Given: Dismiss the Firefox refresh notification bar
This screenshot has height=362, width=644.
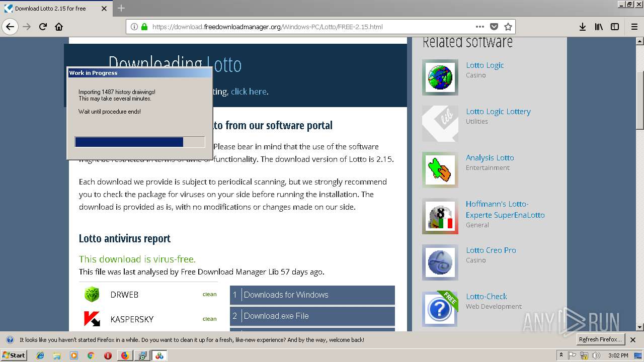Looking at the screenshot, I should pos(633,340).
